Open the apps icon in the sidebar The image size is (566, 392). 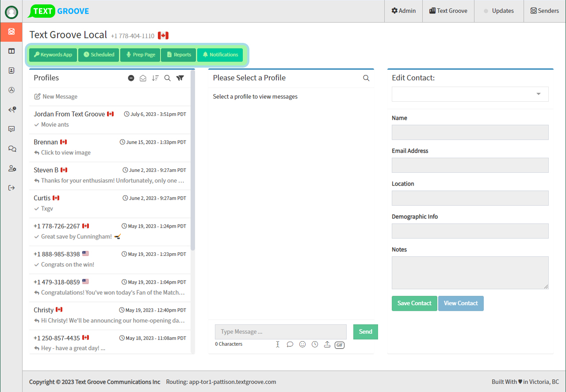coord(11,90)
